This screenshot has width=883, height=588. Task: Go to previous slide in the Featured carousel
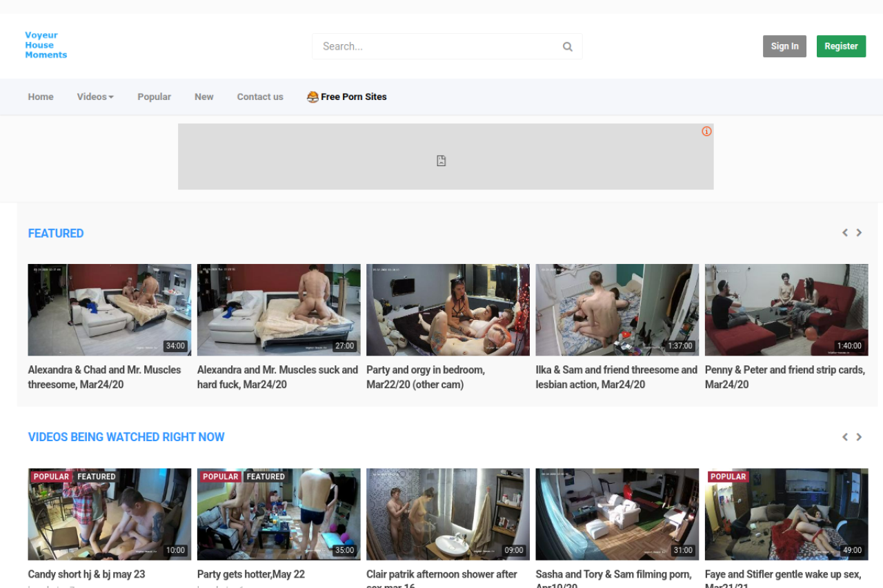tap(844, 233)
